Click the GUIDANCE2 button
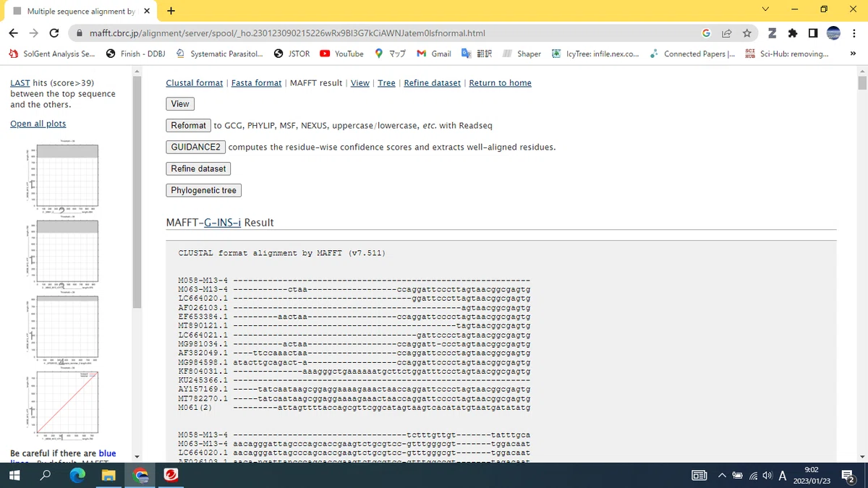Image resolution: width=868 pixels, height=488 pixels. point(195,147)
